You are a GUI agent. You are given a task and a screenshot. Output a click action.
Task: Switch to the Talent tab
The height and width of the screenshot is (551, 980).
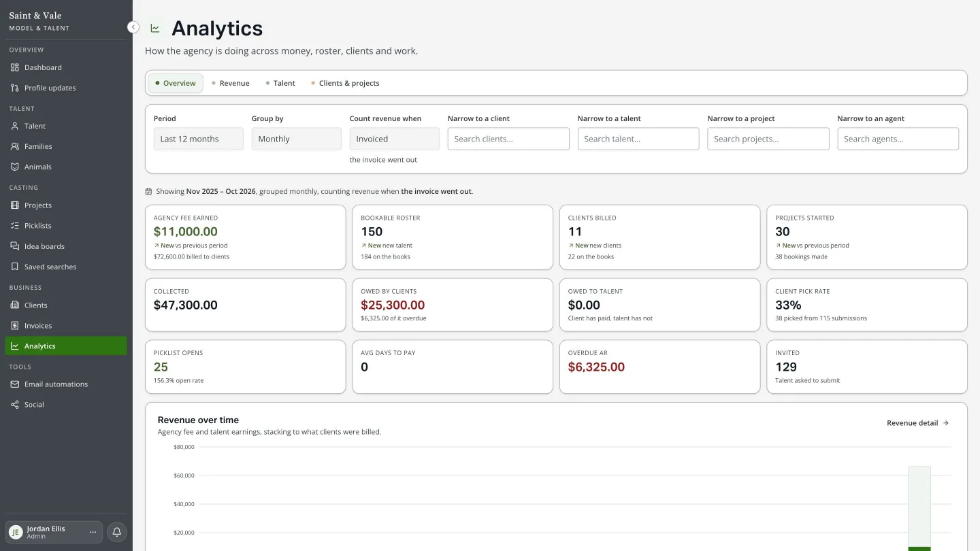click(280, 83)
